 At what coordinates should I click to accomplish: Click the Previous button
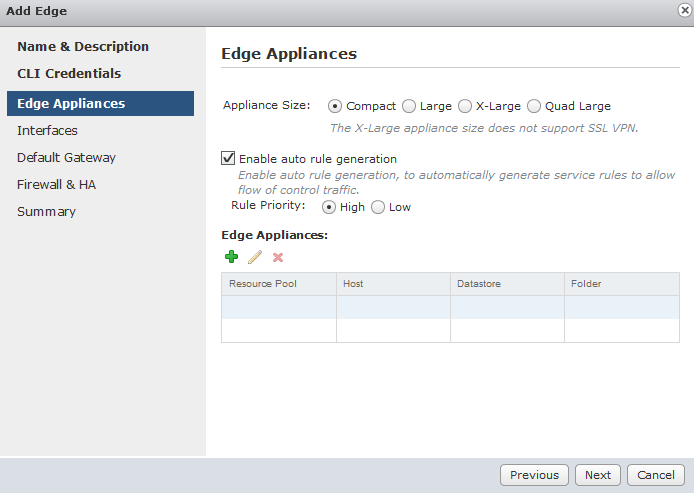coord(534,475)
